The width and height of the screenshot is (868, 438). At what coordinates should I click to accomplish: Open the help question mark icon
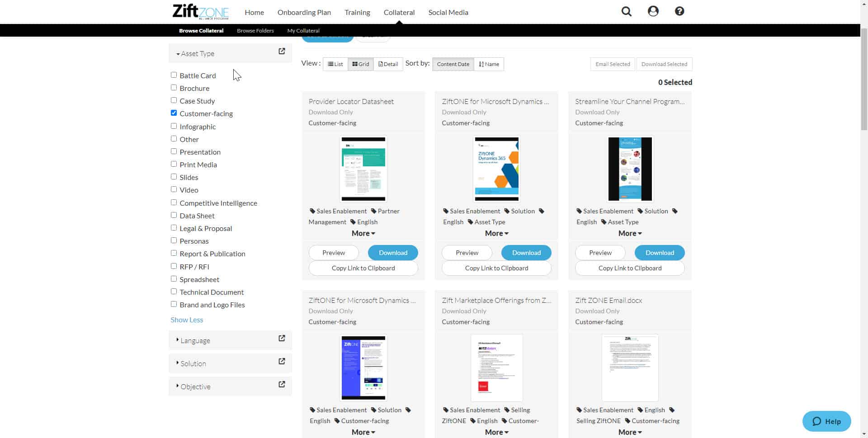click(x=679, y=12)
